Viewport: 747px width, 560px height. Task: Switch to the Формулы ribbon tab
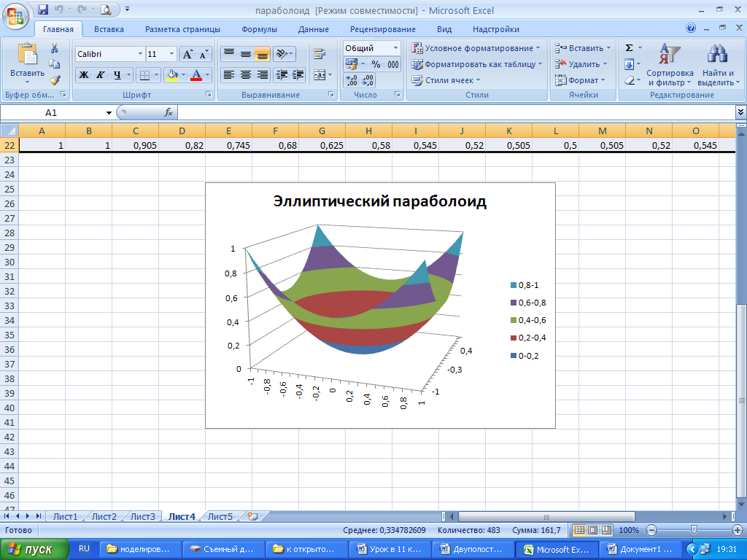pyautogui.click(x=259, y=29)
